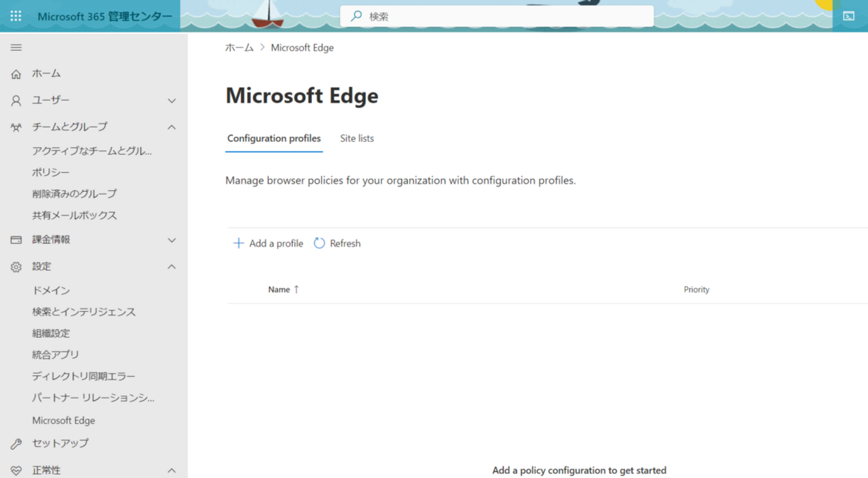Expand the ユーザー section chevron
This screenshot has width=868, height=478.
172,101
